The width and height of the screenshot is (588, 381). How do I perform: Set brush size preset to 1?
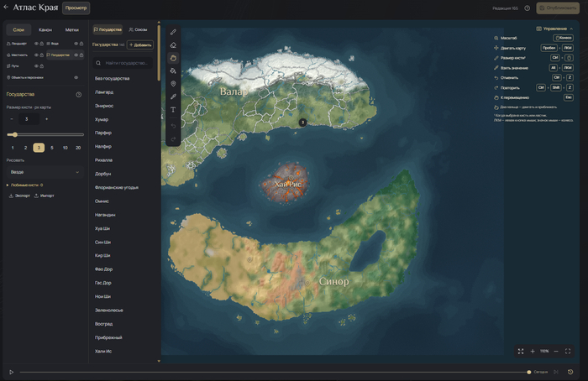[13, 148]
